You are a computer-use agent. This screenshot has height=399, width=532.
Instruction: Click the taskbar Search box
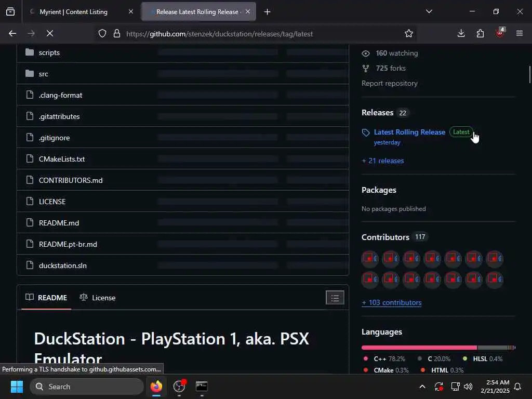[87, 387]
